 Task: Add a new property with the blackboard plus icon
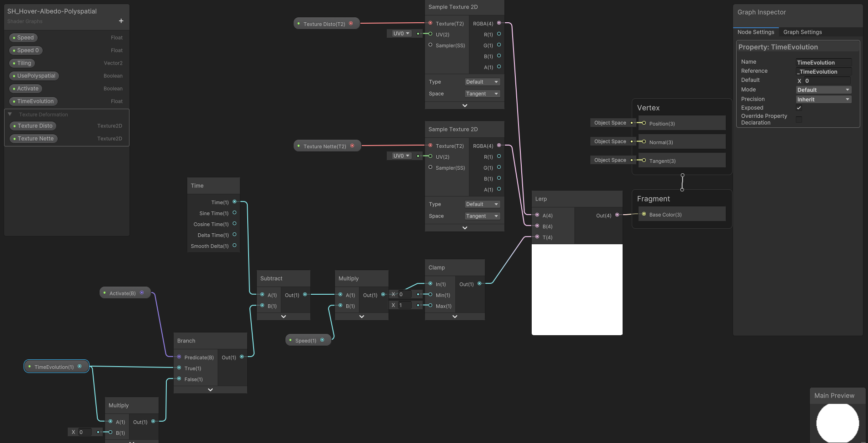point(121,21)
